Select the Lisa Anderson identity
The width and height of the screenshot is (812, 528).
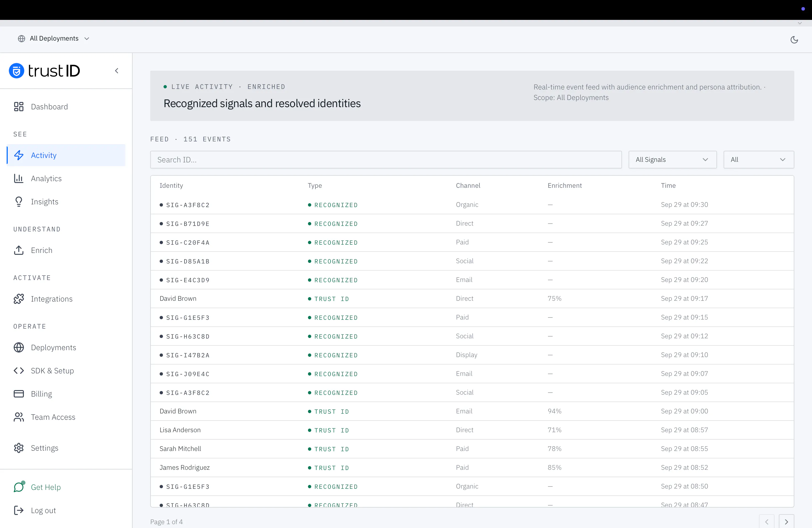tap(180, 430)
